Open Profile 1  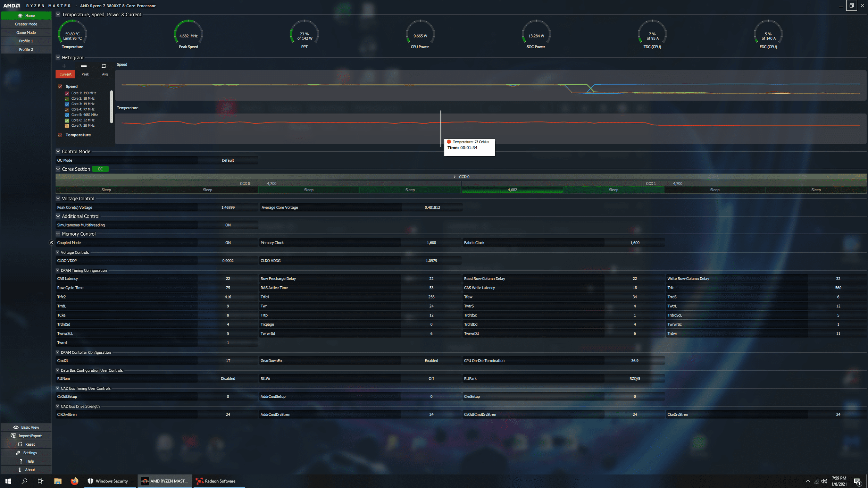(x=26, y=41)
